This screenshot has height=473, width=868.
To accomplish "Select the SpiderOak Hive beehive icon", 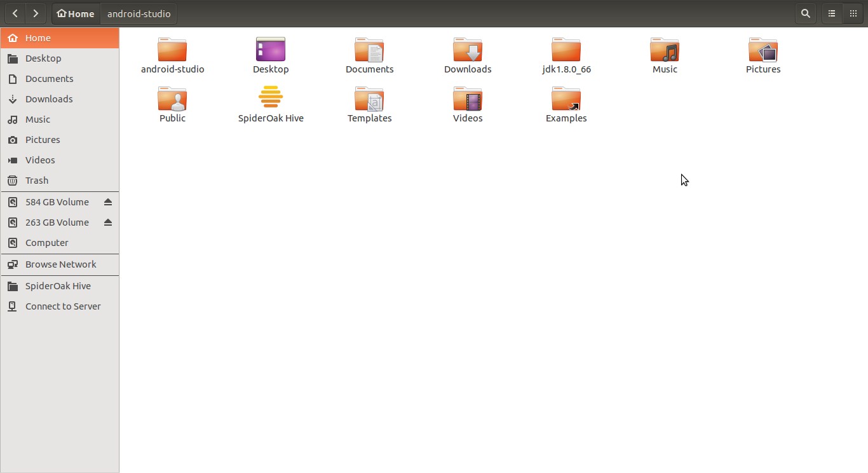I will pyautogui.click(x=271, y=97).
